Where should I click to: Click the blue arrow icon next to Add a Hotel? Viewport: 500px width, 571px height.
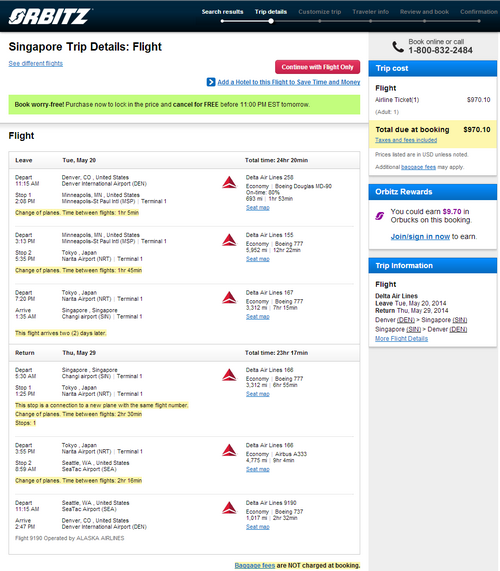coord(211,82)
